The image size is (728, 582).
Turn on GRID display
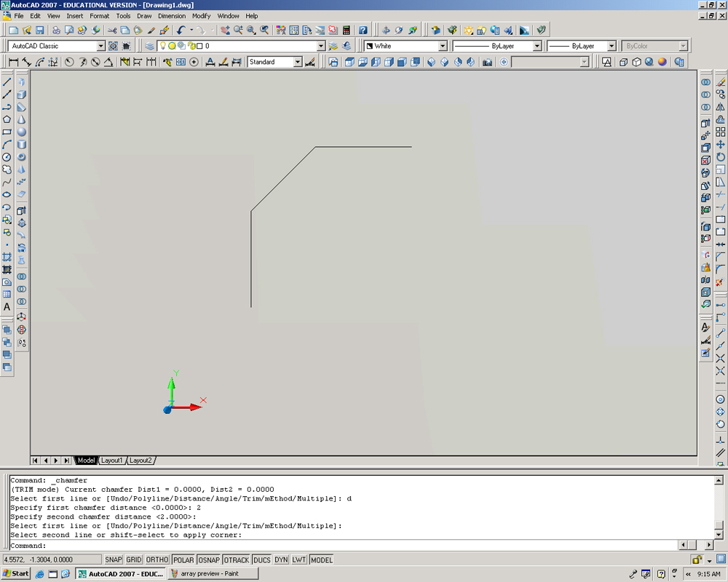point(133,559)
